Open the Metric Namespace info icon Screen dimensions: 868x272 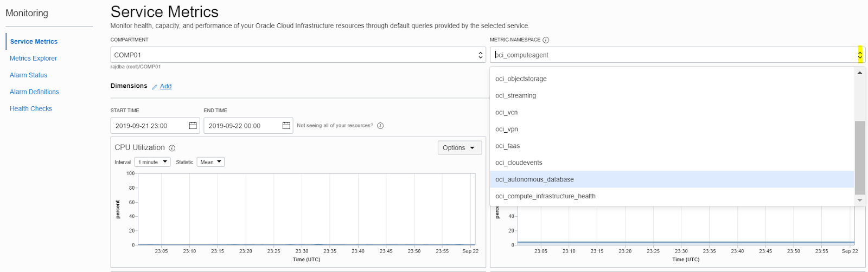pyautogui.click(x=546, y=40)
